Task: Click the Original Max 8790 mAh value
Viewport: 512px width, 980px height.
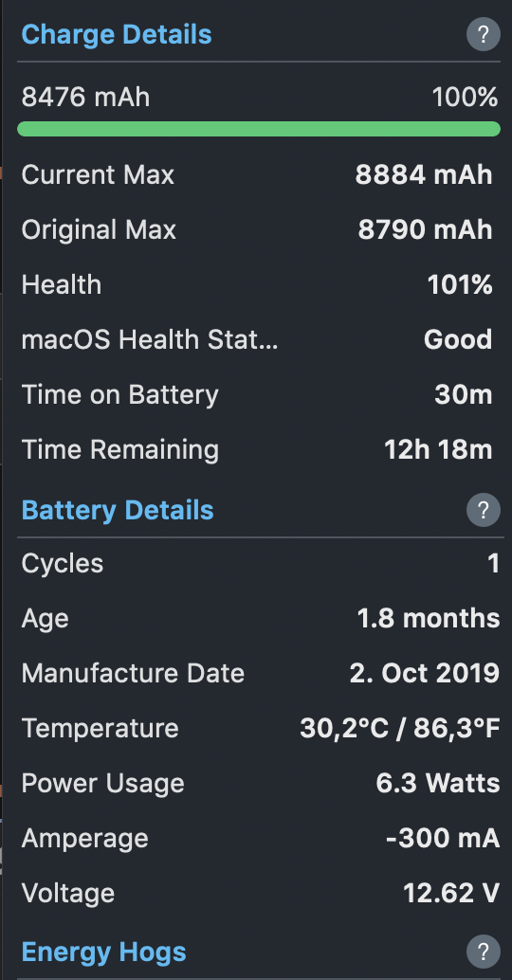Action: point(425,230)
